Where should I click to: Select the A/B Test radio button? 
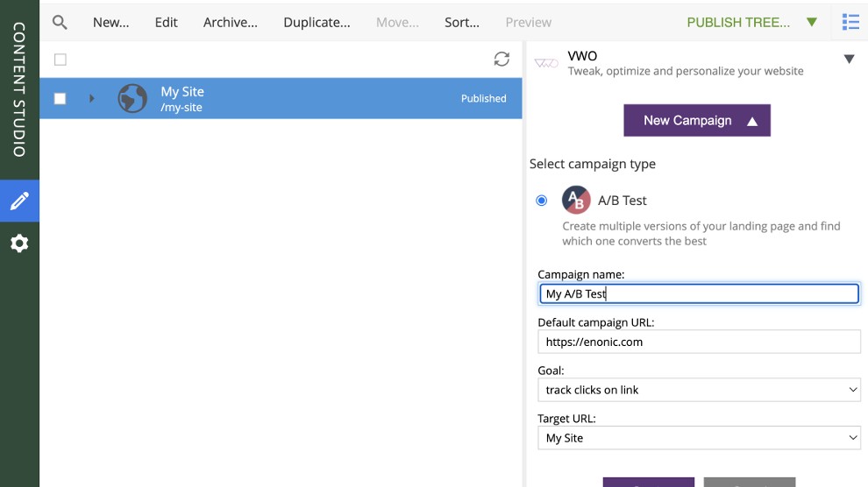point(541,200)
